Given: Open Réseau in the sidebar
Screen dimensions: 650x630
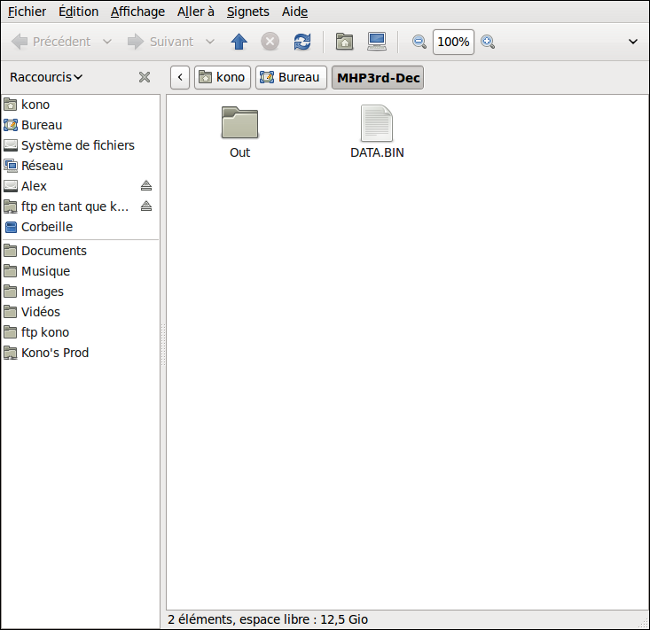Looking at the screenshot, I should click(80, 165).
